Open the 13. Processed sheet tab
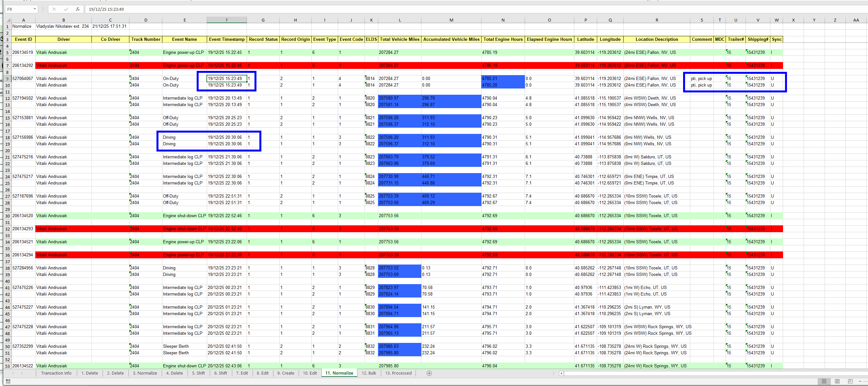This screenshot has width=868, height=386. click(398, 373)
